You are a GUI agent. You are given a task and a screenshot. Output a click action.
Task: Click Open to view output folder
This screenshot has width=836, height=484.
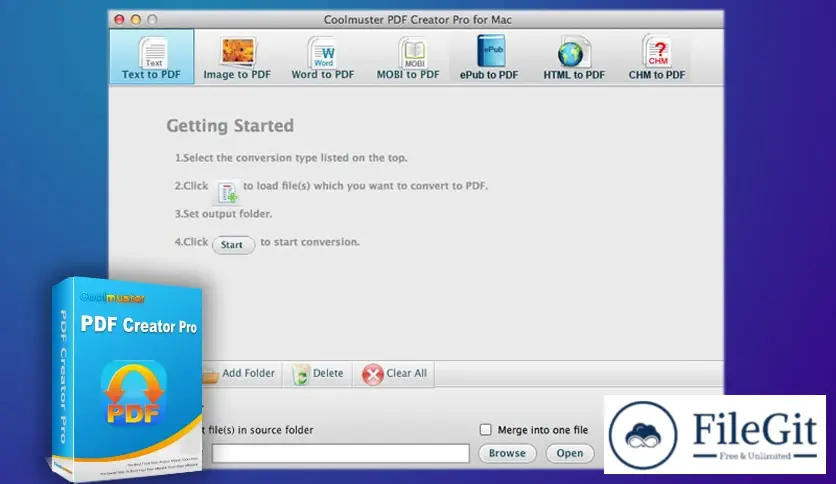pyautogui.click(x=570, y=454)
